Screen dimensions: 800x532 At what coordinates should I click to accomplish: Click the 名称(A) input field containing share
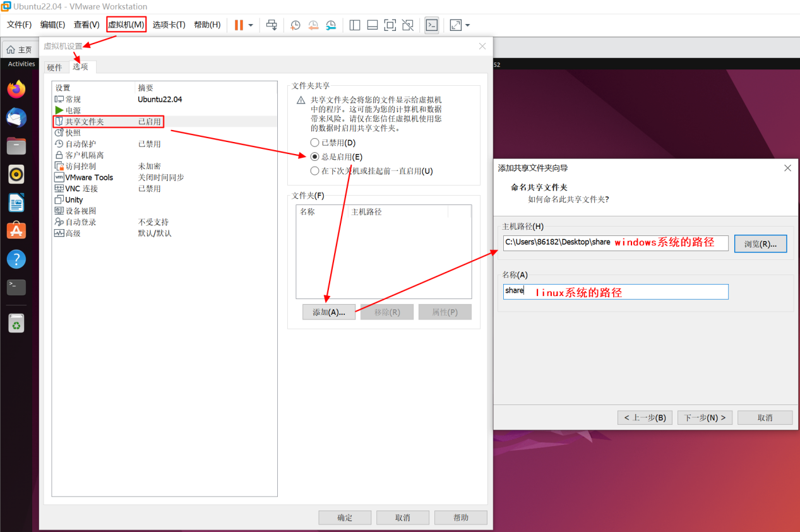coord(616,292)
